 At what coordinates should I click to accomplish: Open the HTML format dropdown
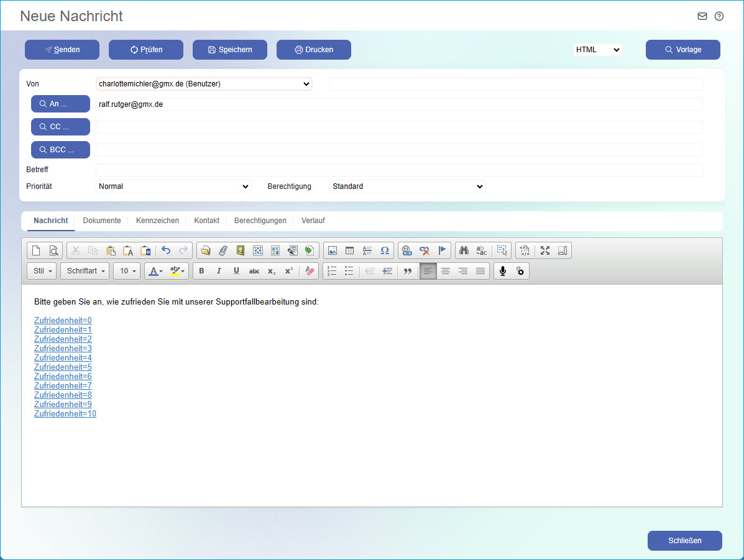point(597,50)
